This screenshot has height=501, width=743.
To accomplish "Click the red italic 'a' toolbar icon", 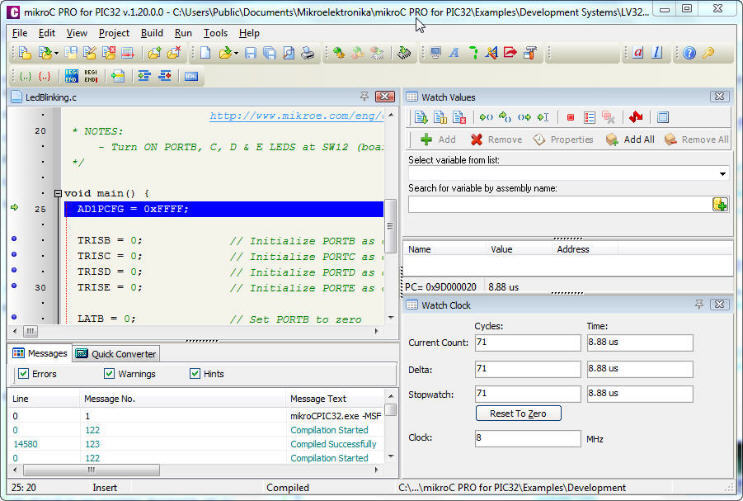I will click(638, 53).
